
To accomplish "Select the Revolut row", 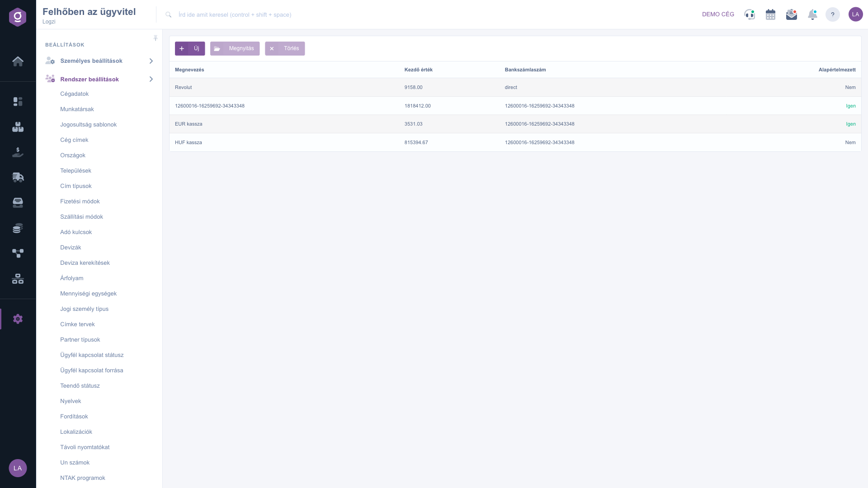I will pyautogui.click(x=515, y=87).
